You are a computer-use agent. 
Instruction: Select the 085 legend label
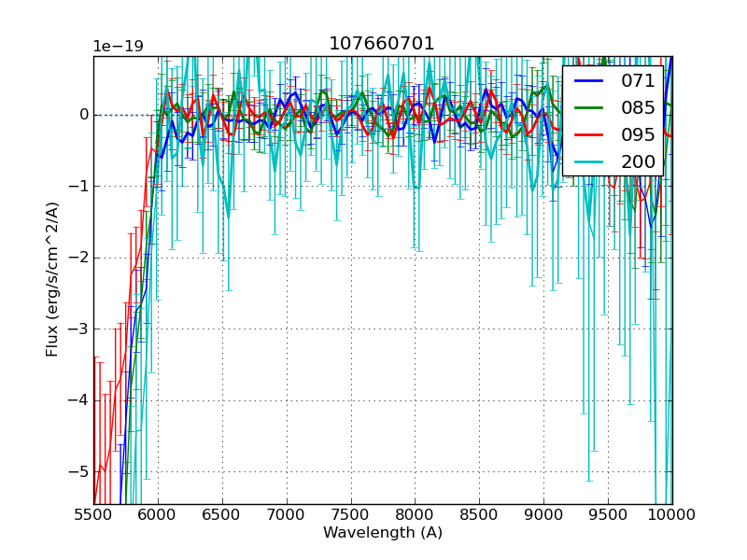638,107
